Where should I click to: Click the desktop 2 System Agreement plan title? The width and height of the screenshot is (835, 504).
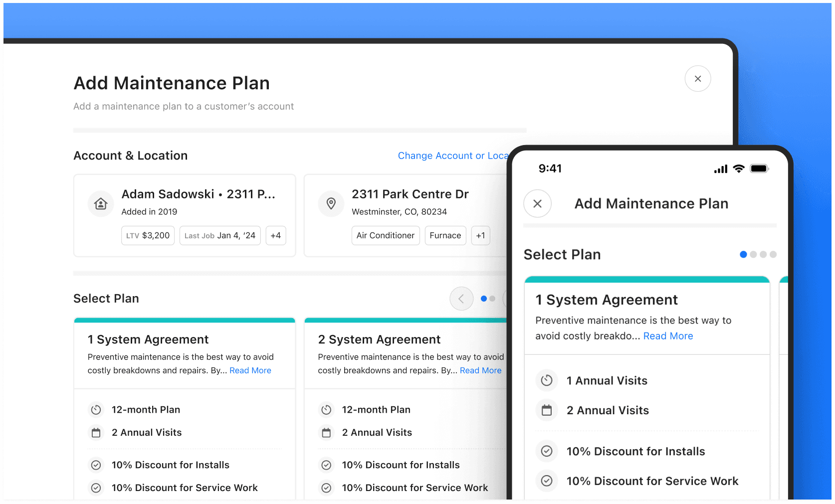(379, 339)
